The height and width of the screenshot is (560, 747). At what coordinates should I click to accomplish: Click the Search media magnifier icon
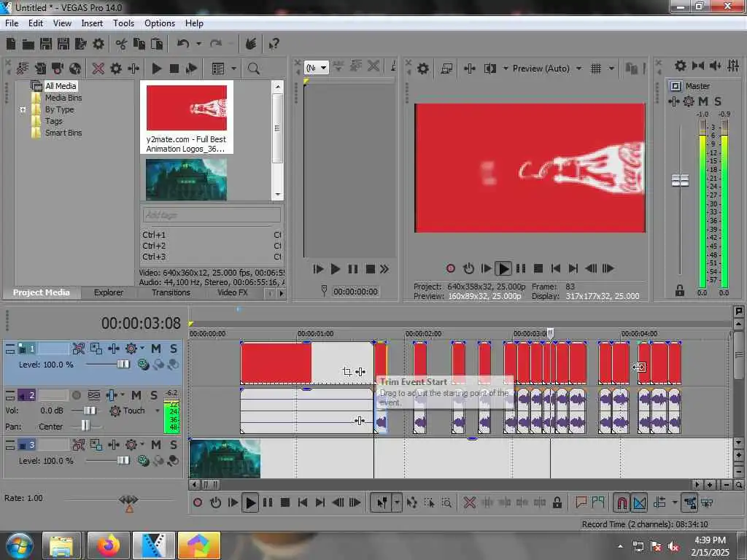253,69
